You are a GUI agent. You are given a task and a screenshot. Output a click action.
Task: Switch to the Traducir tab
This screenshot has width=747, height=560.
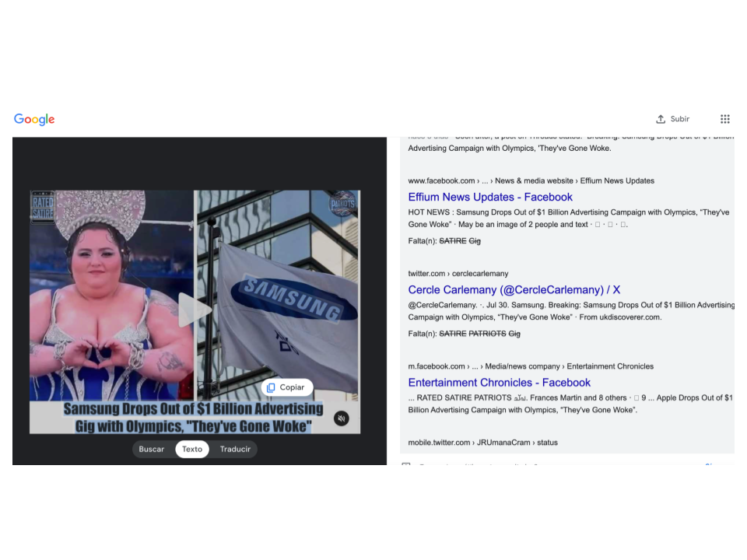[x=235, y=449]
